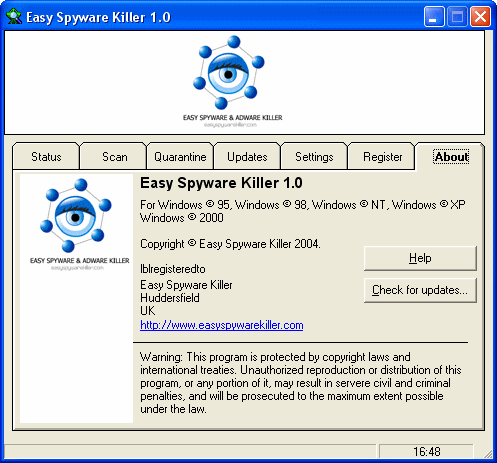Click the eye logo in the About panel
497x463 pixels.
(76, 216)
